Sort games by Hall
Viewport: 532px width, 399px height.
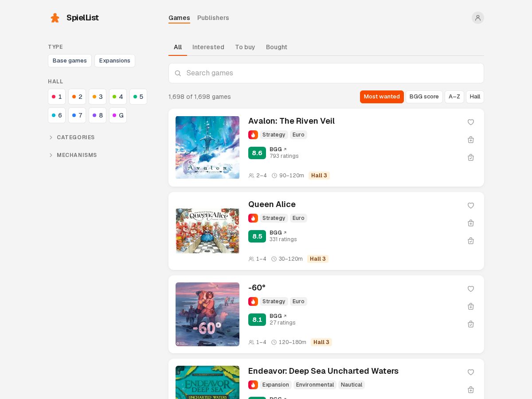(475, 97)
